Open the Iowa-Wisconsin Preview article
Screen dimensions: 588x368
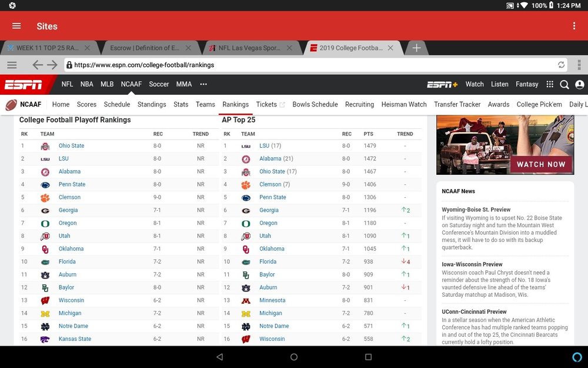pos(472,264)
